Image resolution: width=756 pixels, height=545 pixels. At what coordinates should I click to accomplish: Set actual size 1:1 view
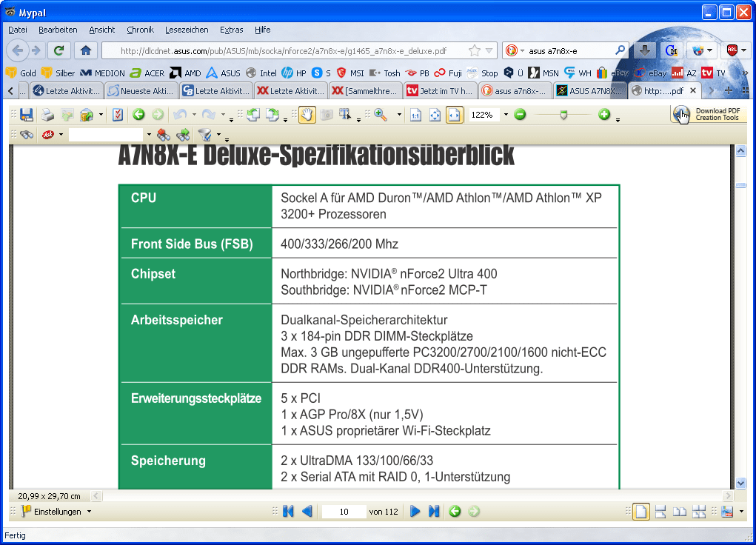pyautogui.click(x=415, y=115)
